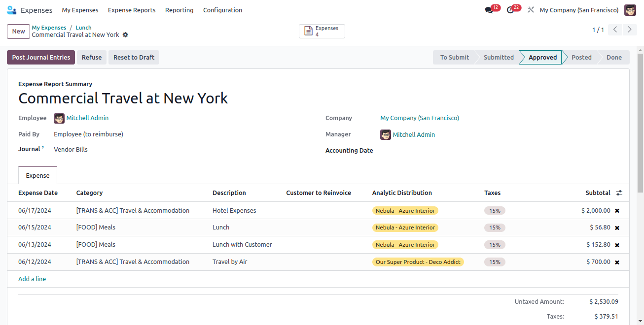The image size is (644, 325).
Task: Click the $ 2,000.00 subtotal cell
Action: pos(596,211)
